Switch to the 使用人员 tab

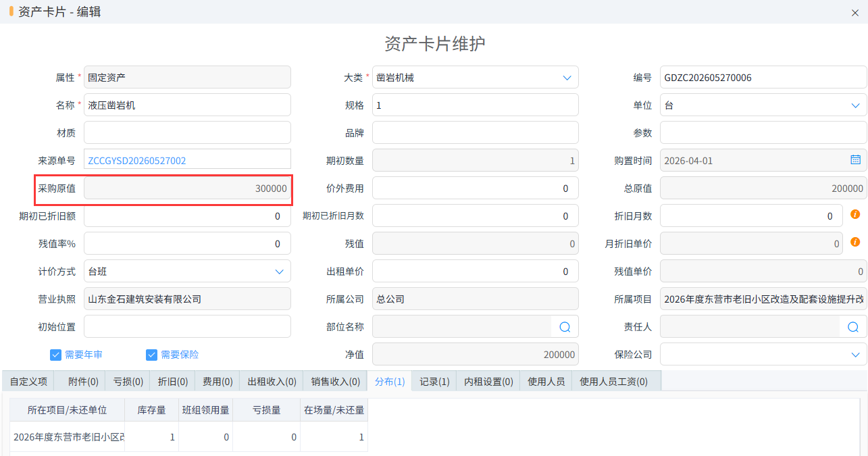click(x=546, y=381)
